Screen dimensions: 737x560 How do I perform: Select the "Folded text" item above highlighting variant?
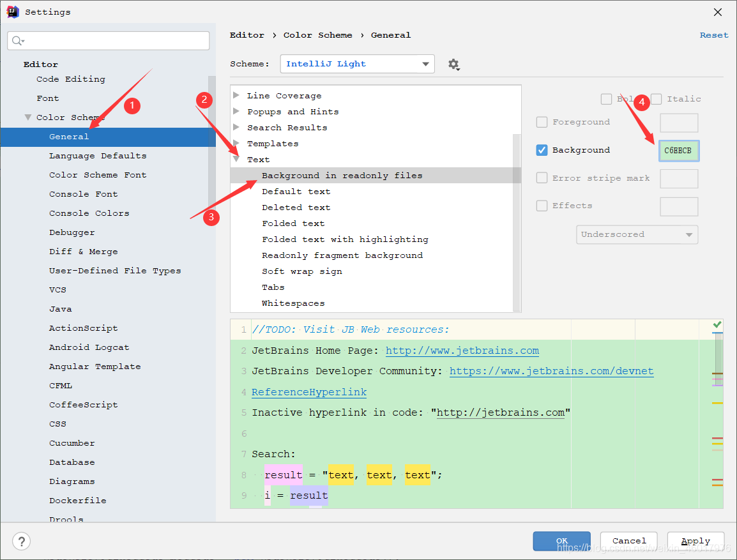pos(293,223)
